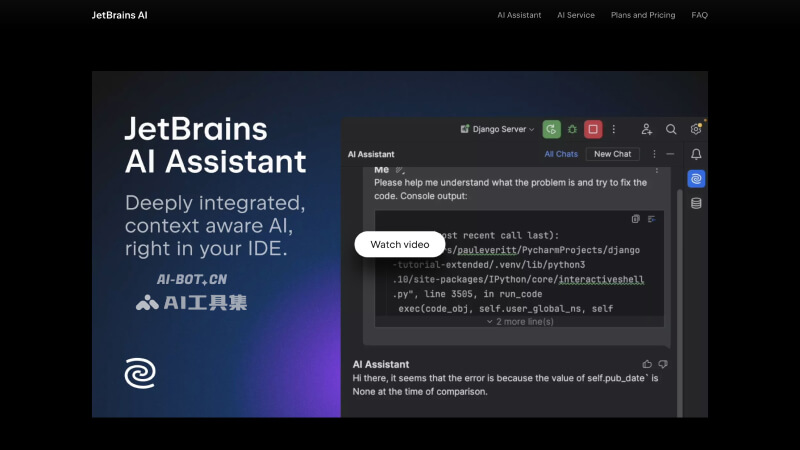
Task: Click the notifications bell icon
Action: click(x=696, y=154)
